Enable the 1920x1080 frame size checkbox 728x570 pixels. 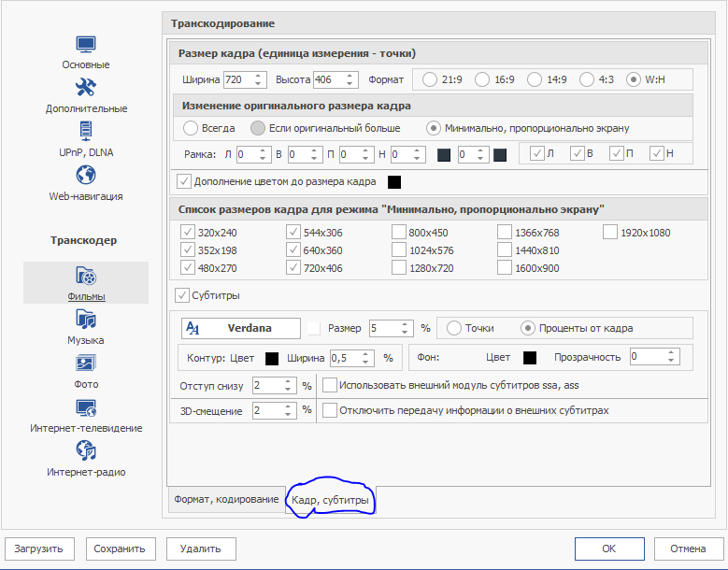pos(610,233)
